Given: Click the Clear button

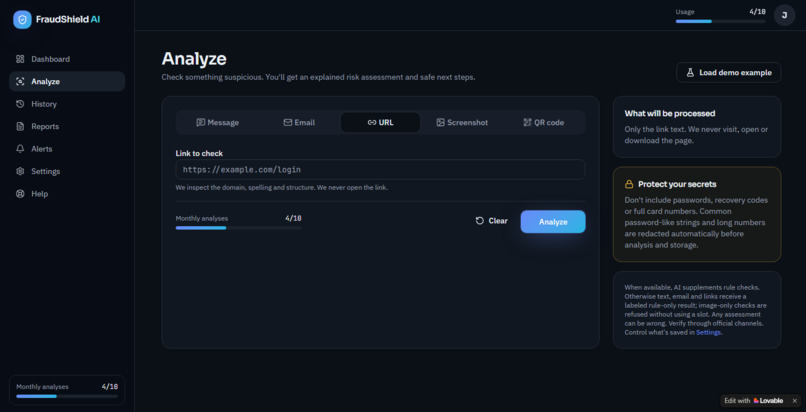Looking at the screenshot, I should pyautogui.click(x=491, y=221).
